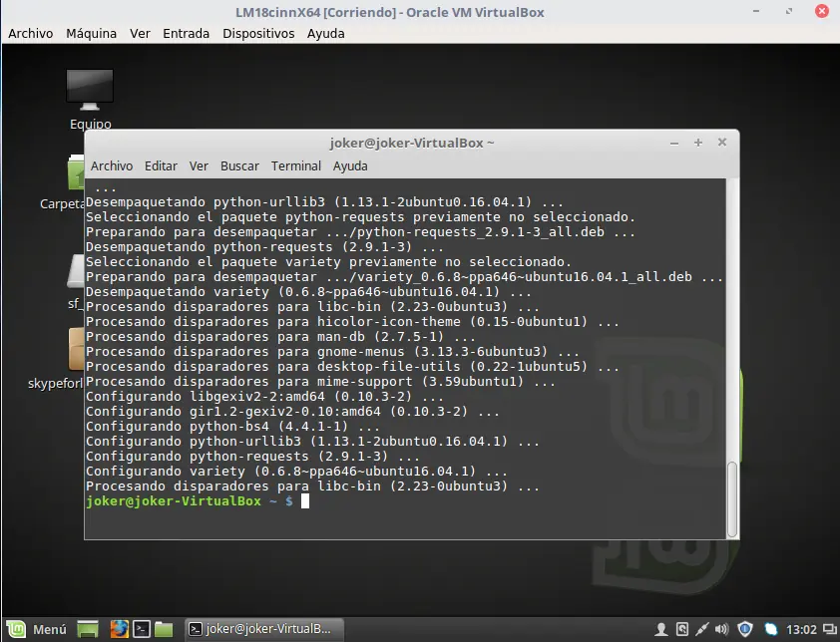The image size is (840, 642).
Task: Select the sf_ drive desktop icon
Action: point(76,271)
